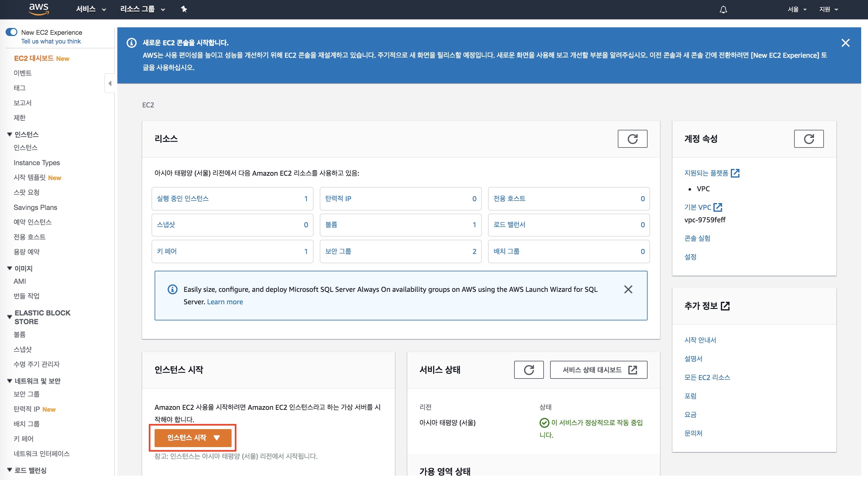Open 서비스 상태 대시보드 button
This screenshot has height=480, width=868.
599,370
